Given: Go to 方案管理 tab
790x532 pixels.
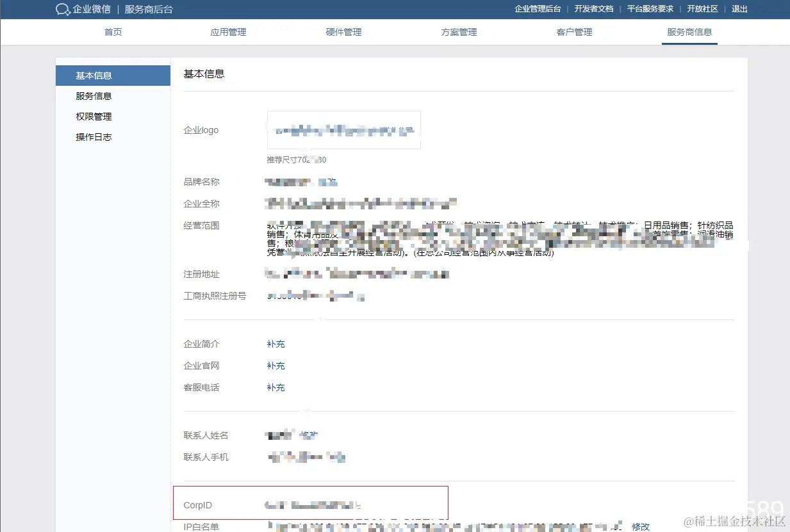Looking at the screenshot, I should [x=459, y=32].
